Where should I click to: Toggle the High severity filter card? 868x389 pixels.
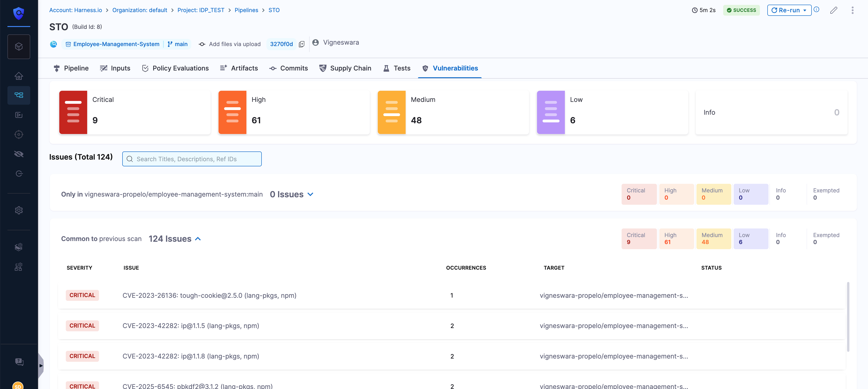pyautogui.click(x=294, y=112)
